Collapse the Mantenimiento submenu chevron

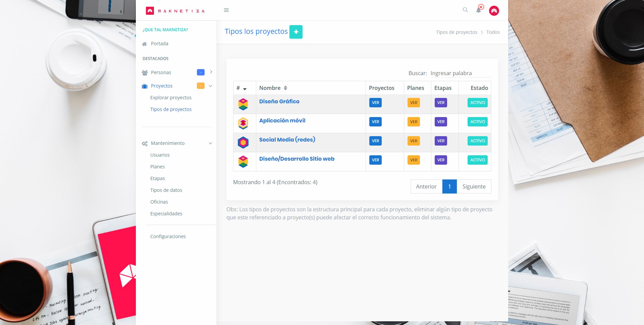pyautogui.click(x=210, y=143)
